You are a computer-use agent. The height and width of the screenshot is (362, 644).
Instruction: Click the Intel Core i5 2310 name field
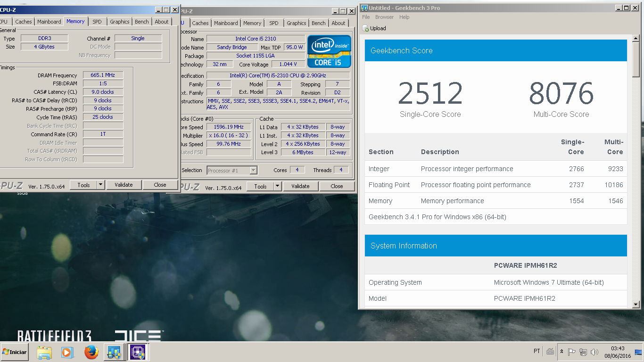[x=256, y=39]
